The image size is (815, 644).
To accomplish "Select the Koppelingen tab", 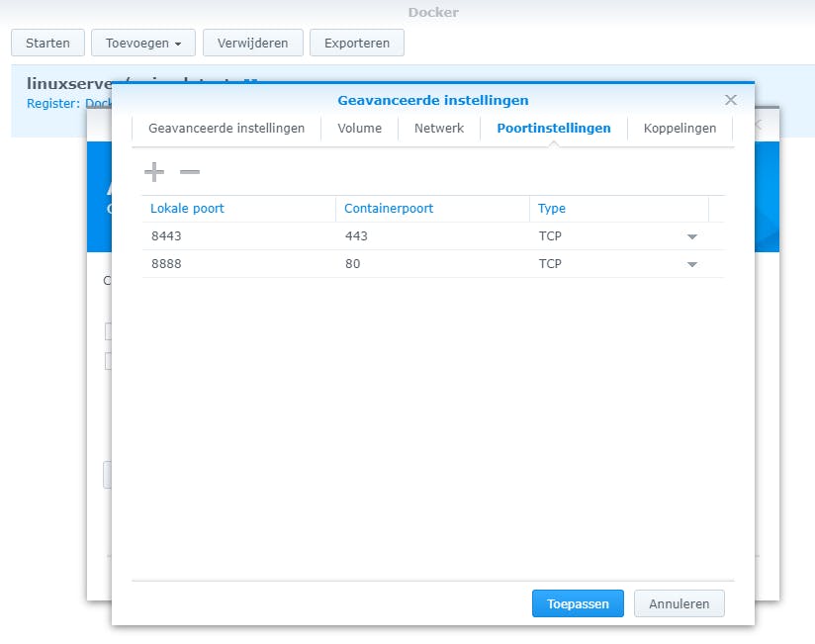I will coord(679,129).
